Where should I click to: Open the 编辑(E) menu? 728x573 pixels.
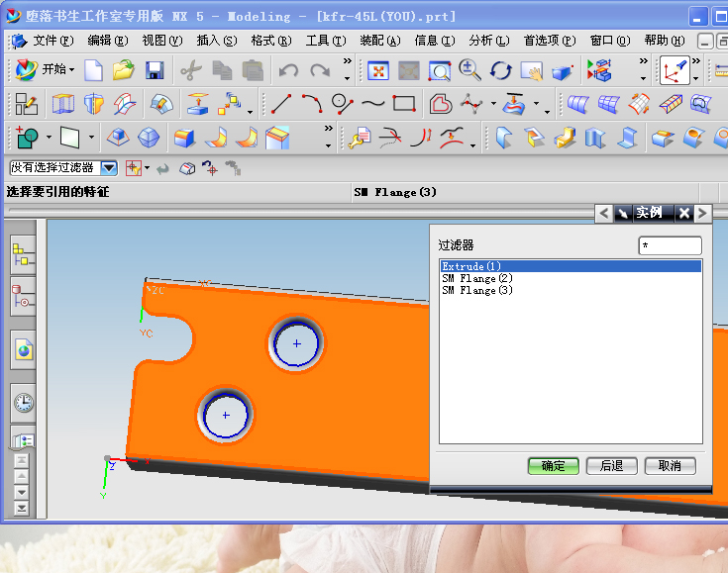(107, 41)
